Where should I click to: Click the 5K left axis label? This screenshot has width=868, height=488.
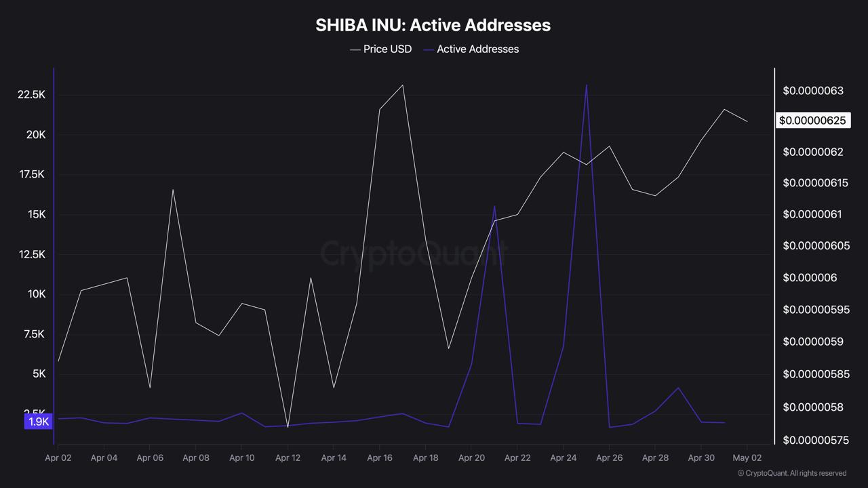point(39,374)
